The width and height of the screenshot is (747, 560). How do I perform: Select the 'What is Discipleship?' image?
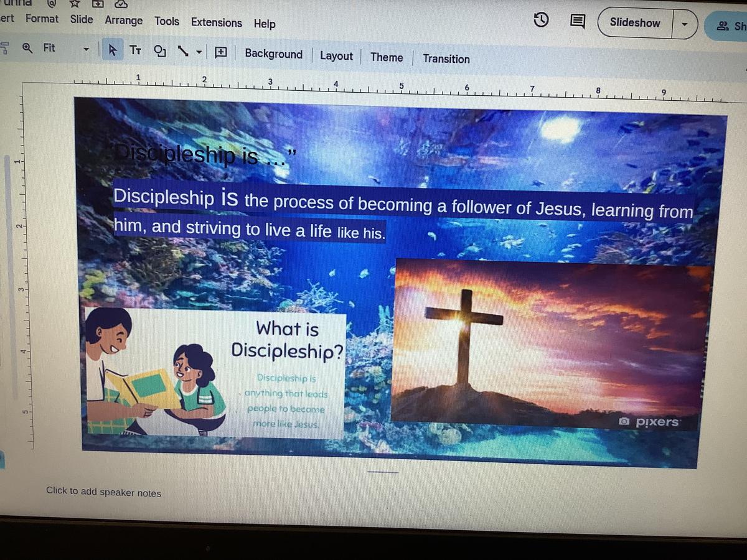coord(215,372)
